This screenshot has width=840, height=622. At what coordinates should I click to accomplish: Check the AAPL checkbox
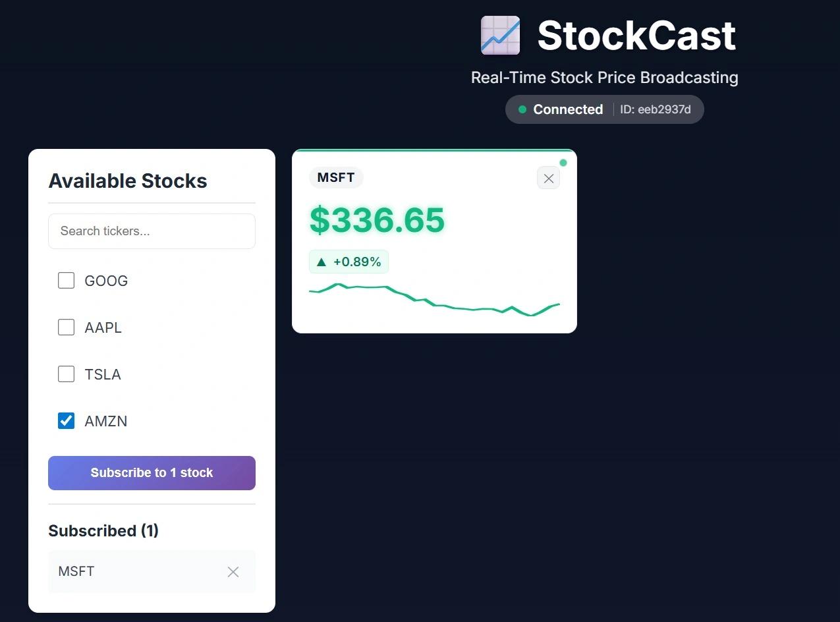tap(66, 327)
